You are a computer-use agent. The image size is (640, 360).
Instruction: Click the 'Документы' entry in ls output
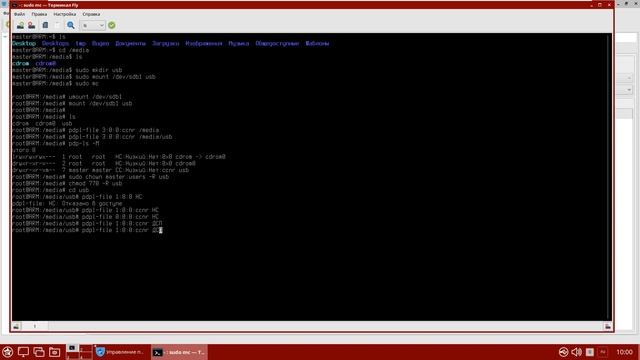[x=130, y=43]
